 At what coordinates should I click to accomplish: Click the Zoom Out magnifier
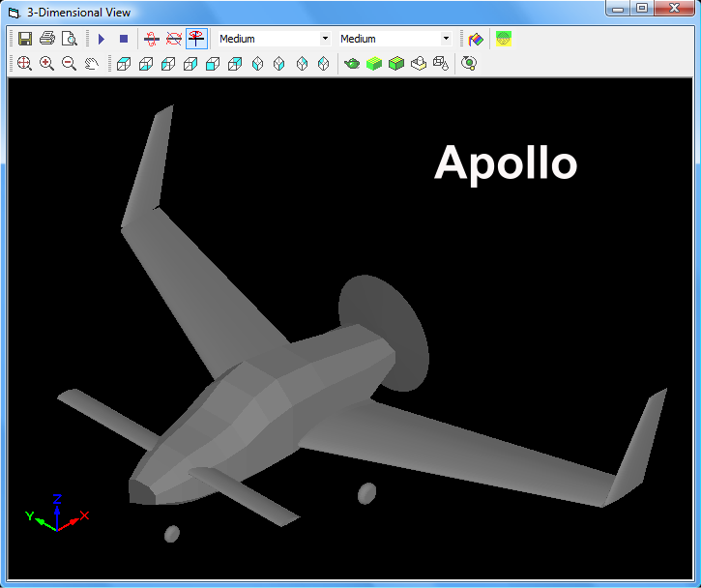(x=69, y=64)
